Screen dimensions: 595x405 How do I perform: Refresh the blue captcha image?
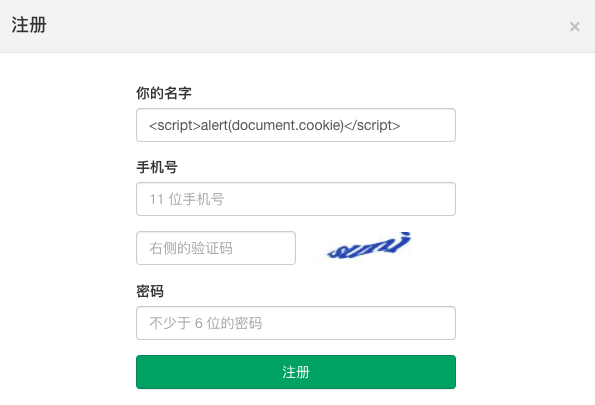[369, 246]
